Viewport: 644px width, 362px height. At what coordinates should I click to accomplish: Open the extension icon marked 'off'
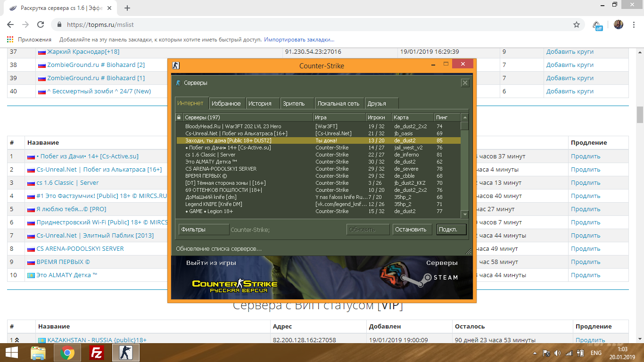[x=597, y=25]
